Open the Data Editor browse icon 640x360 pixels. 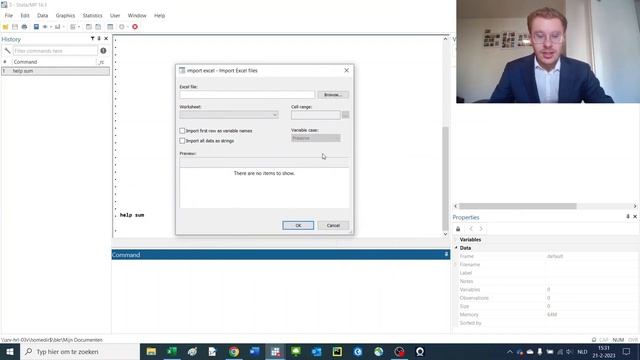pyautogui.click(x=98, y=27)
